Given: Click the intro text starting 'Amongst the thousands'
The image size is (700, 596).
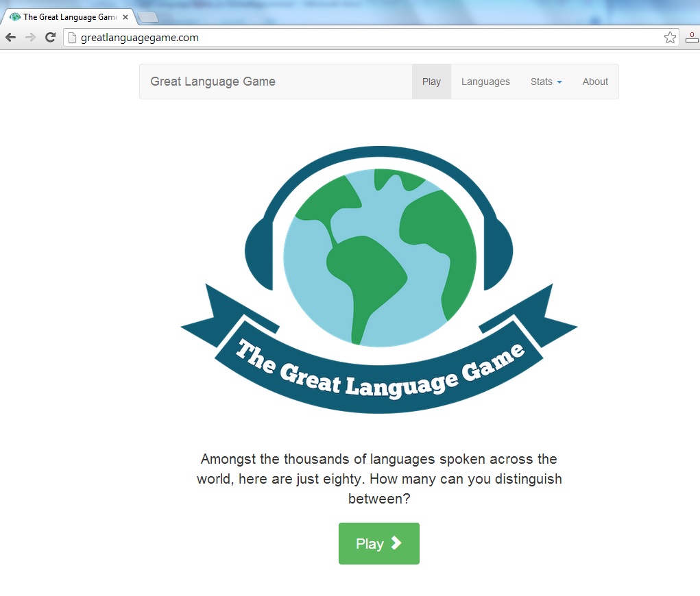Looking at the screenshot, I should [378, 479].
